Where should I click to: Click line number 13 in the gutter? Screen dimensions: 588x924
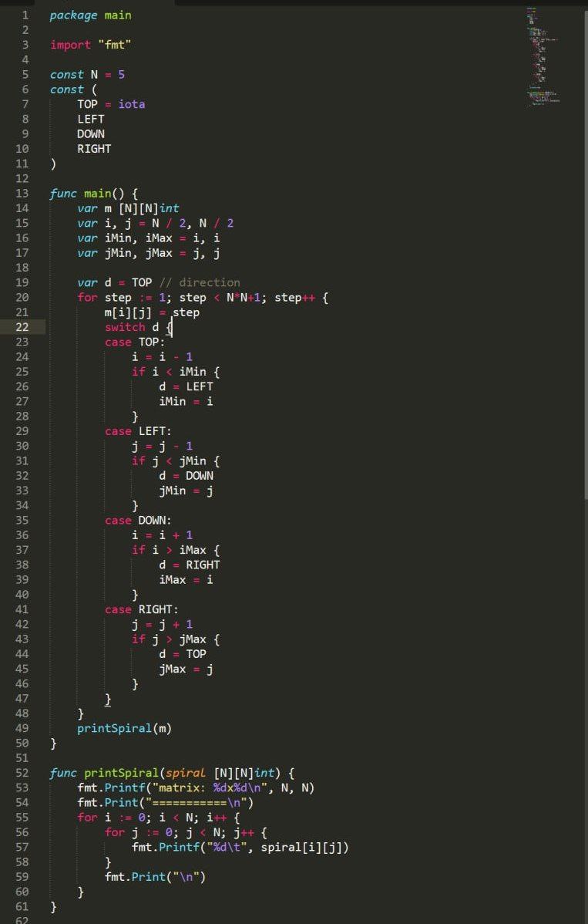[22, 194]
